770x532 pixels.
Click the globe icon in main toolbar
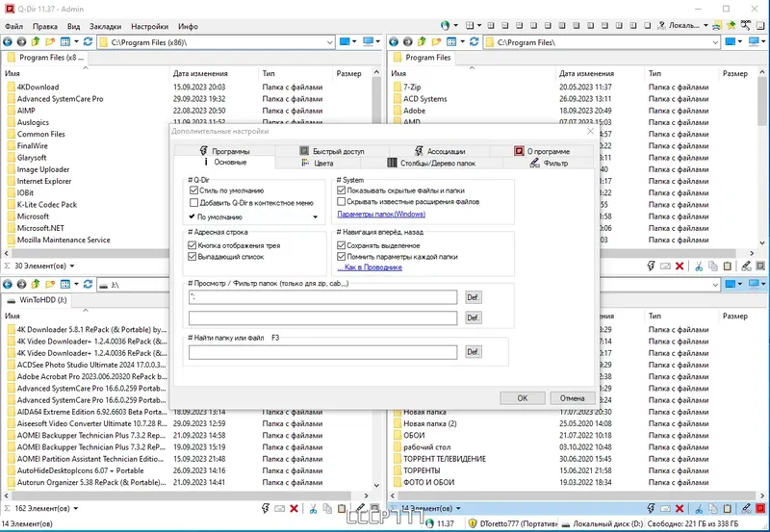(x=445, y=25)
